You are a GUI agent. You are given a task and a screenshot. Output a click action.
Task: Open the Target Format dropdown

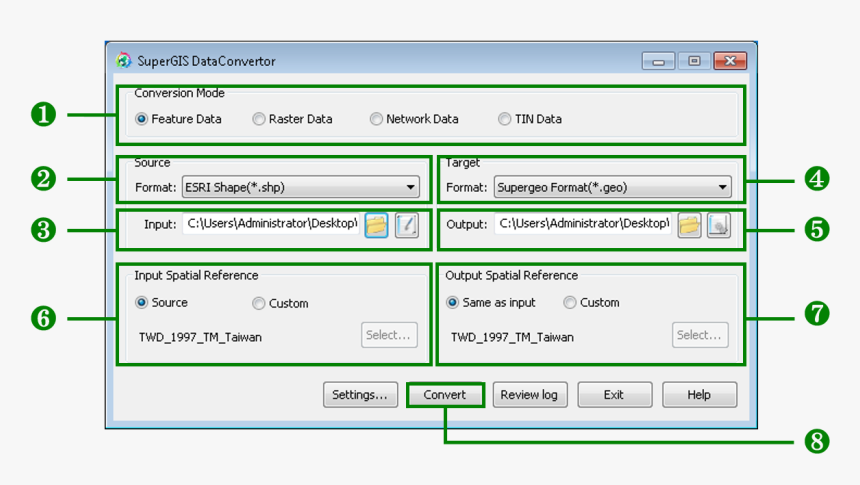613,187
